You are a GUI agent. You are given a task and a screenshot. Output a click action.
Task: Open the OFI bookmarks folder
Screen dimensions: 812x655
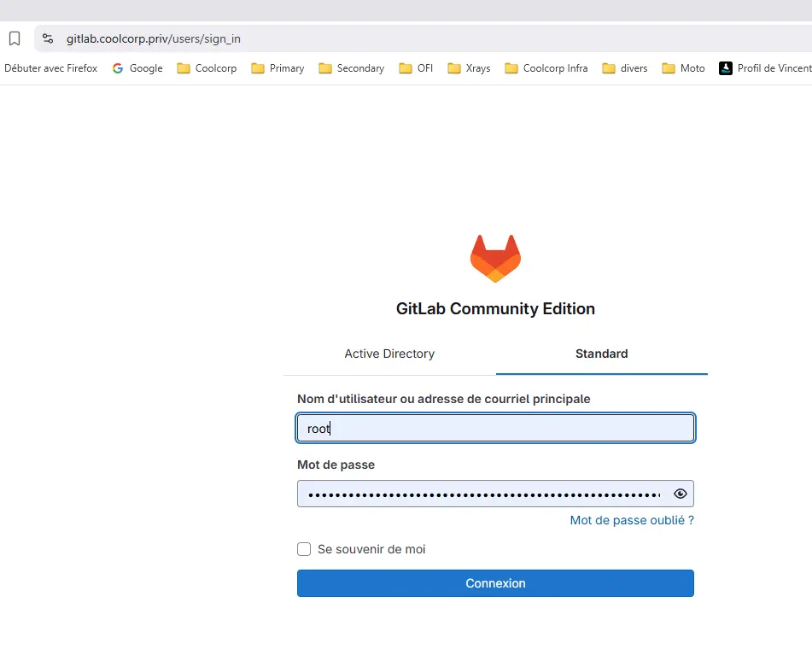(416, 68)
